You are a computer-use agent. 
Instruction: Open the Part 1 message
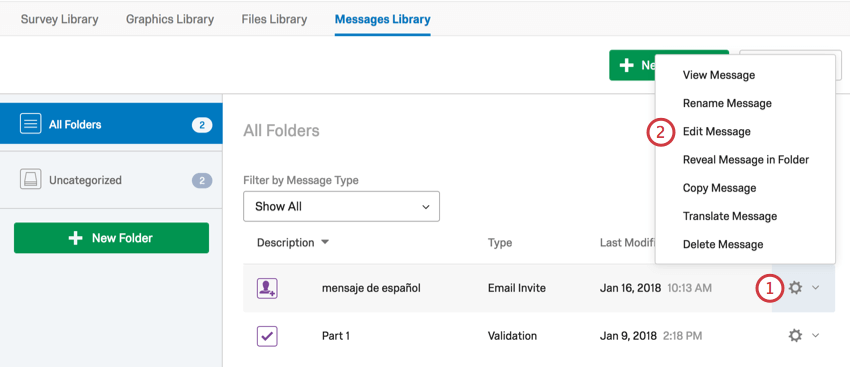[x=336, y=336]
